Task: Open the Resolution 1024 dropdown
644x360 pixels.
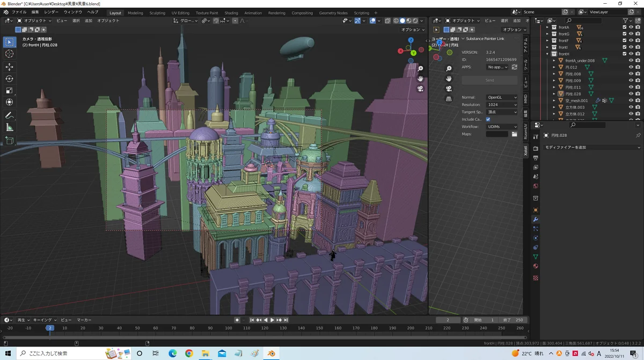Action: [x=502, y=105]
